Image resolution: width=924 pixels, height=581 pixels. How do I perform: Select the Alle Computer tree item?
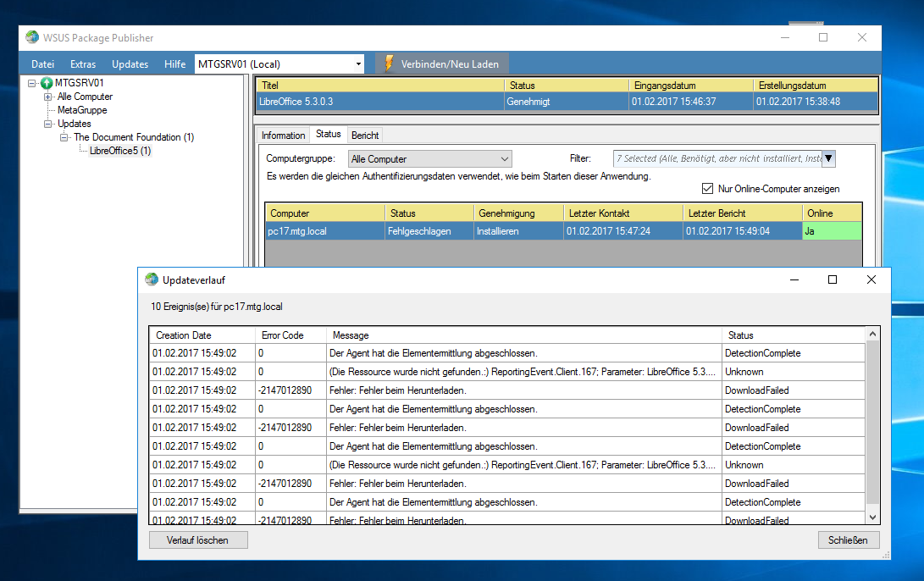pos(85,97)
